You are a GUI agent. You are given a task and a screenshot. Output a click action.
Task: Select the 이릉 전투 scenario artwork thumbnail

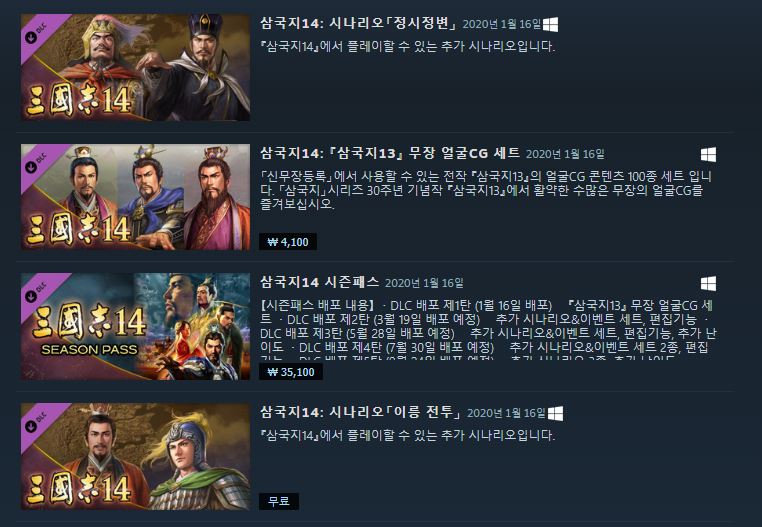(x=136, y=457)
